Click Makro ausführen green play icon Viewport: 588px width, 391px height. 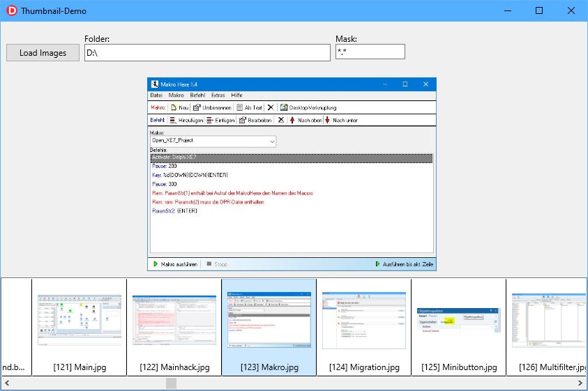coord(156,264)
